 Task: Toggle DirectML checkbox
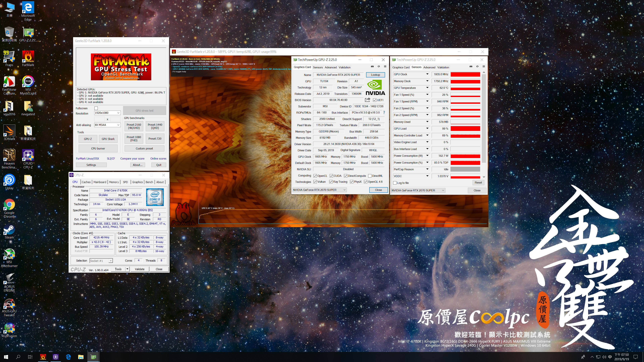[x=370, y=176]
